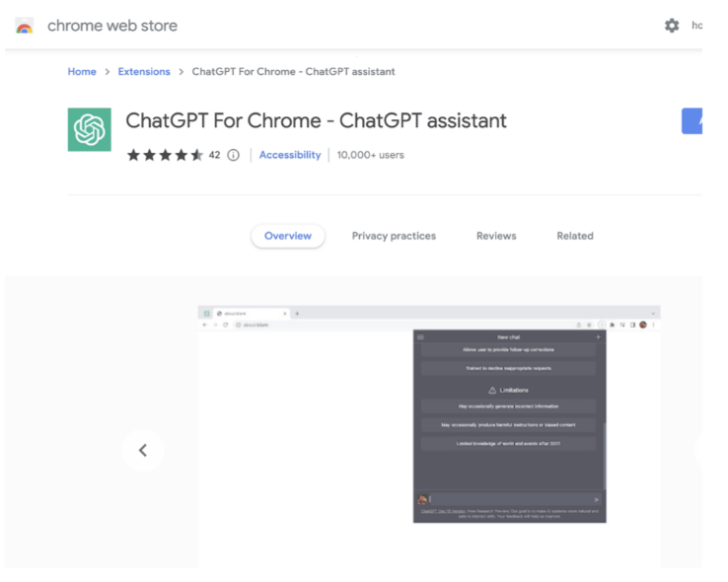This screenshot has width=728, height=582.
Task: Click the Chrome Web Store rainbow logo
Action: tap(24, 26)
